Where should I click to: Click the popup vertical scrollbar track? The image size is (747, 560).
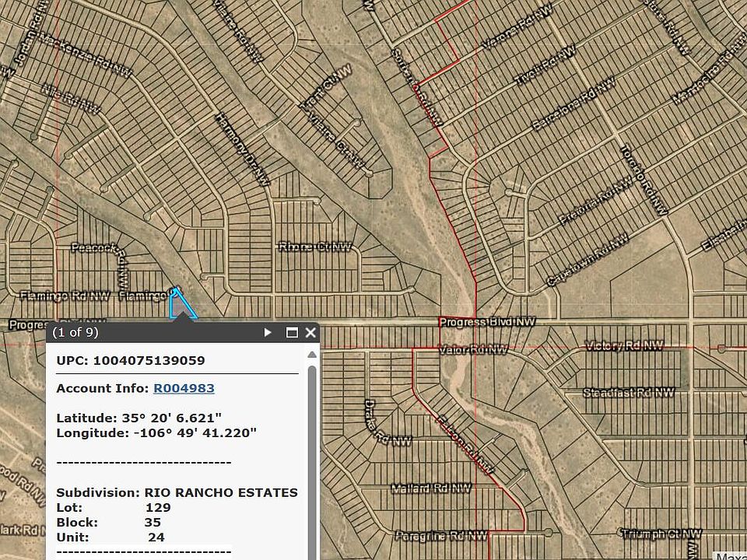(x=312, y=467)
